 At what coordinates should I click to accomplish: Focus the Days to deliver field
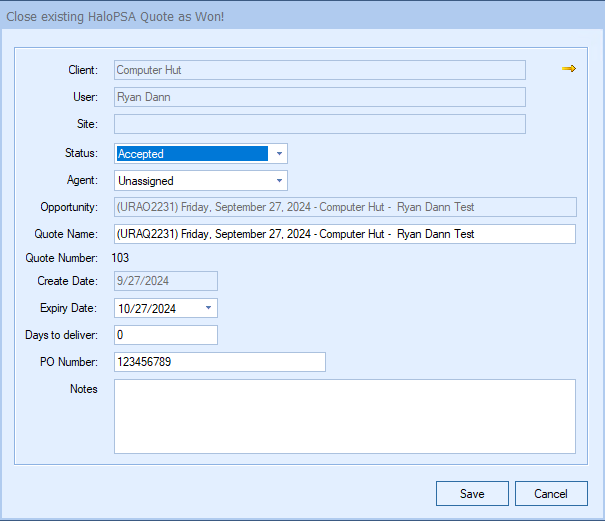[x=165, y=335]
